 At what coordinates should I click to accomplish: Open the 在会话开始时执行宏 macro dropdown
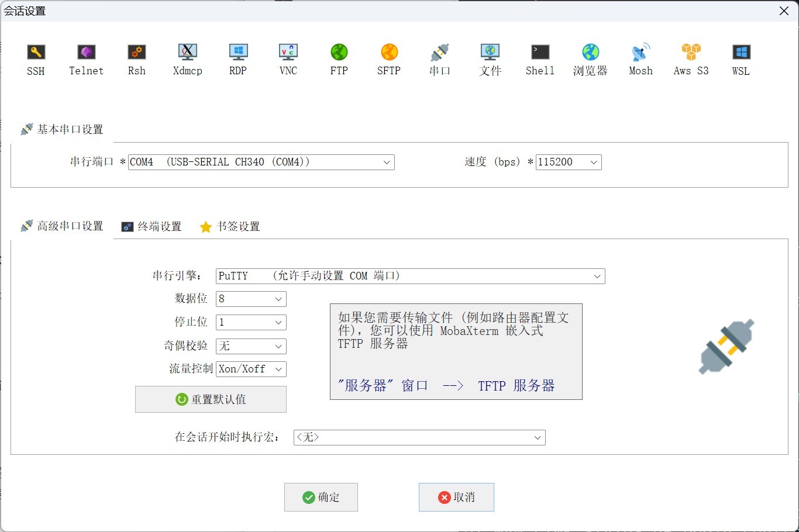419,437
